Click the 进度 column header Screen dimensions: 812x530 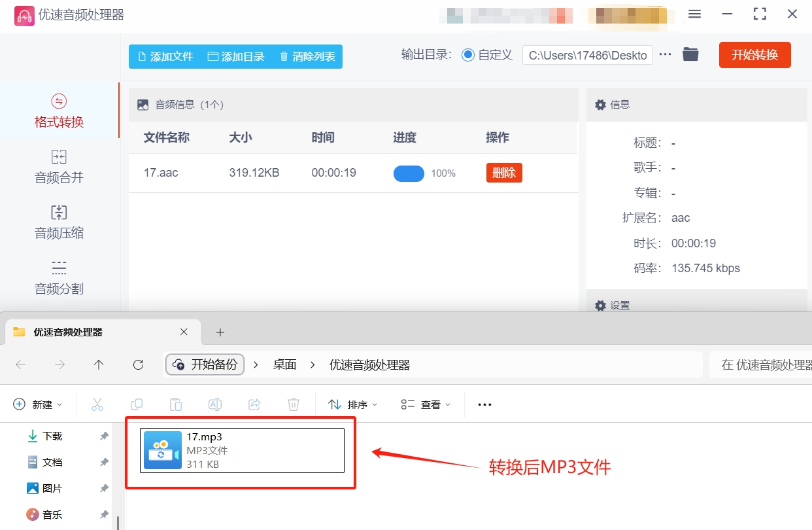405,137
